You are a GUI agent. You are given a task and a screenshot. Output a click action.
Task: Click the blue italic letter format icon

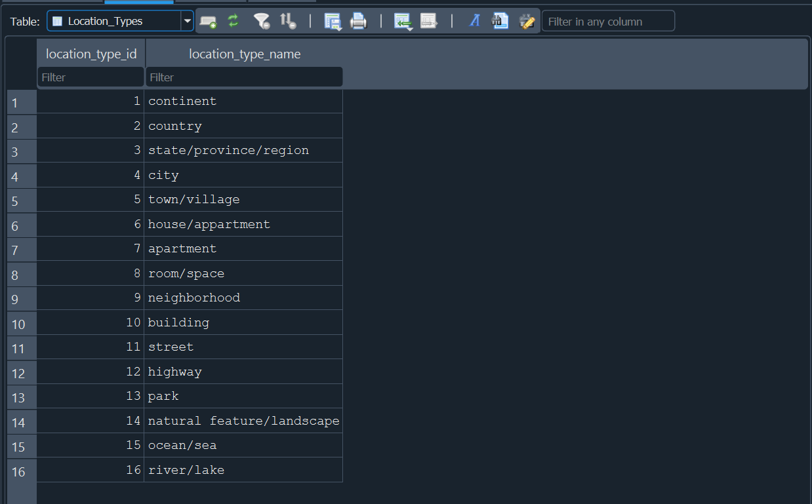coord(475,21)
